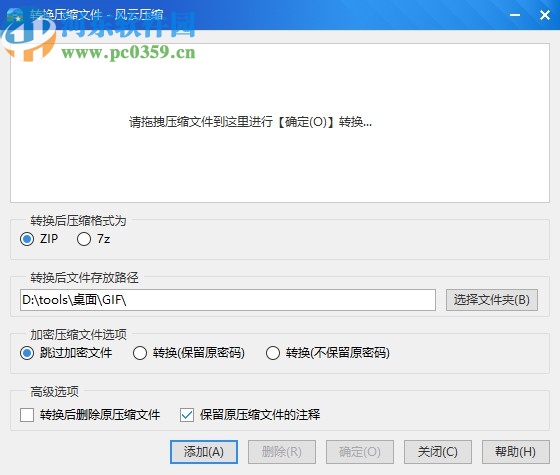Click the 删除(R) button
Screen dimensions: 560x475
coord(282,452)
